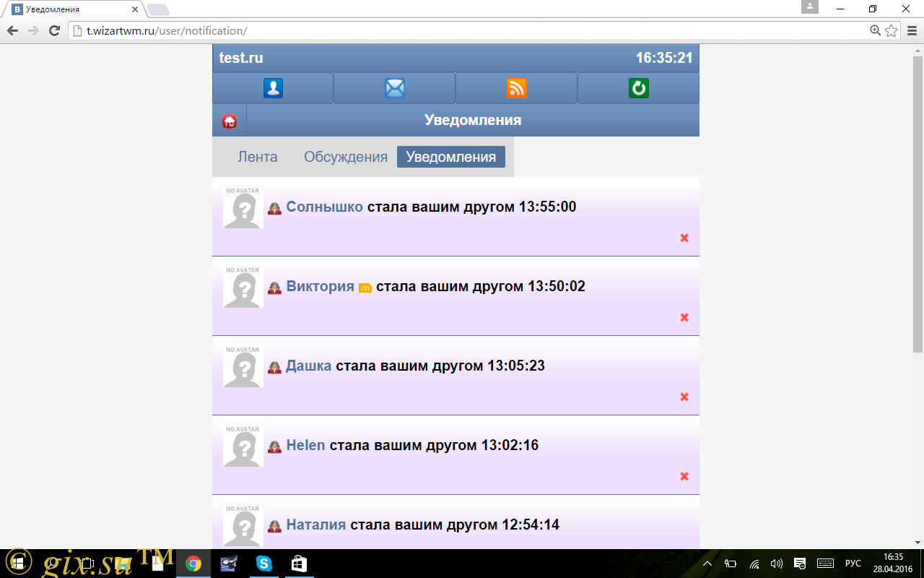Switch the РУС keyboard language indicator
The width and height of the screenshot is (924, 578).
pos(853,564)
